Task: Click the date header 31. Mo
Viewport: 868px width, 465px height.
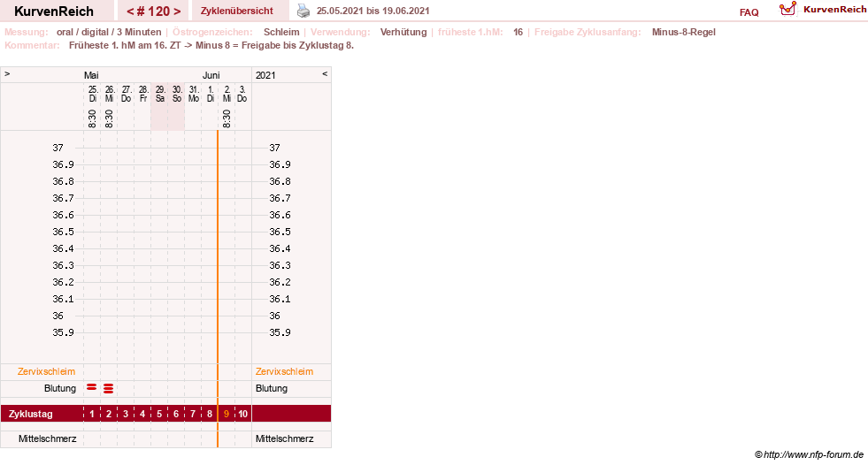Action: pyautogui.click(x=193, y=94)
